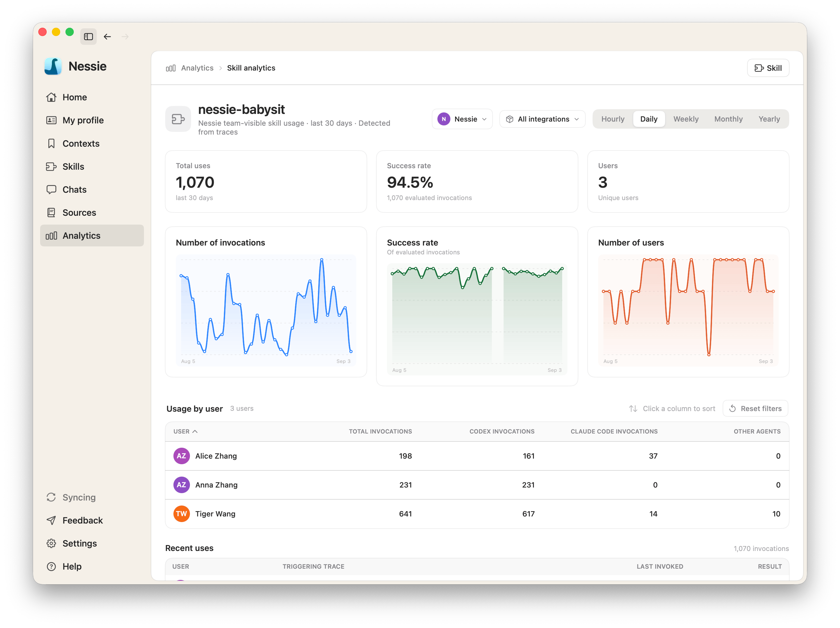Expand the Nessie team dropdown
840x628 pixels.
(462, 119)
